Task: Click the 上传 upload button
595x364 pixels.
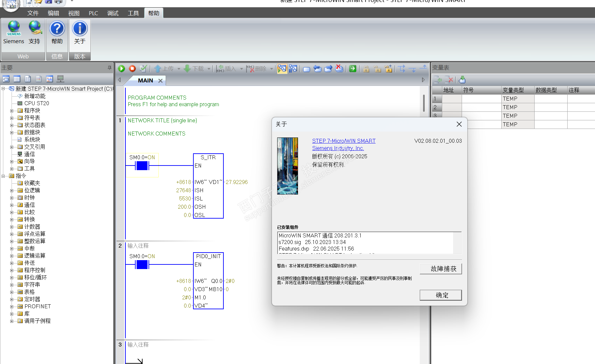Action: (164, 69)
